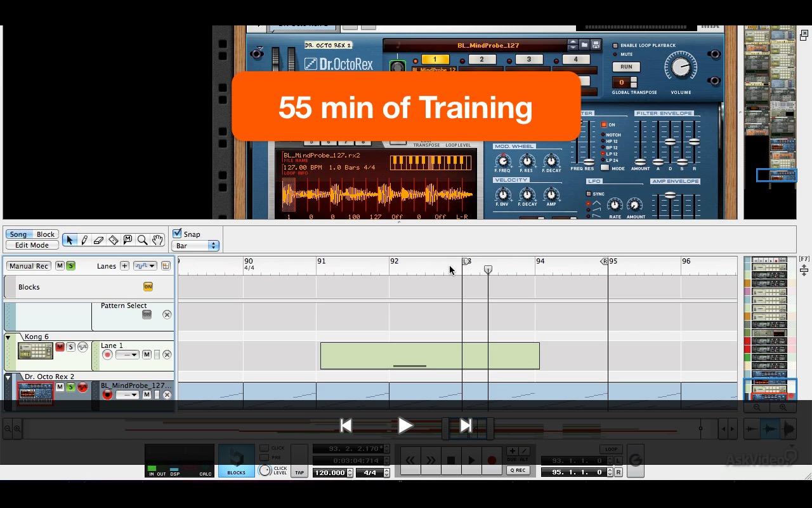
Task: Click the 4/4 time signature stepper arrows
Action: [386, 472]
